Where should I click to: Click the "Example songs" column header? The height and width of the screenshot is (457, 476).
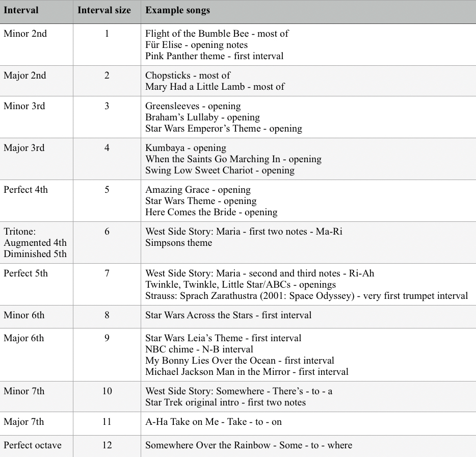click(x=177, y=10)
